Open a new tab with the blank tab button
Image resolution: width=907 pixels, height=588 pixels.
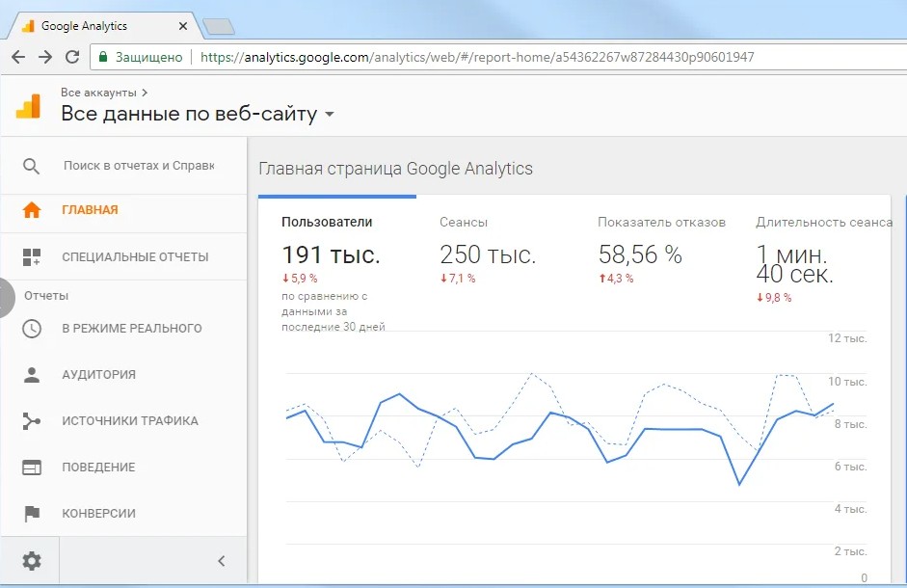(219, 27)
